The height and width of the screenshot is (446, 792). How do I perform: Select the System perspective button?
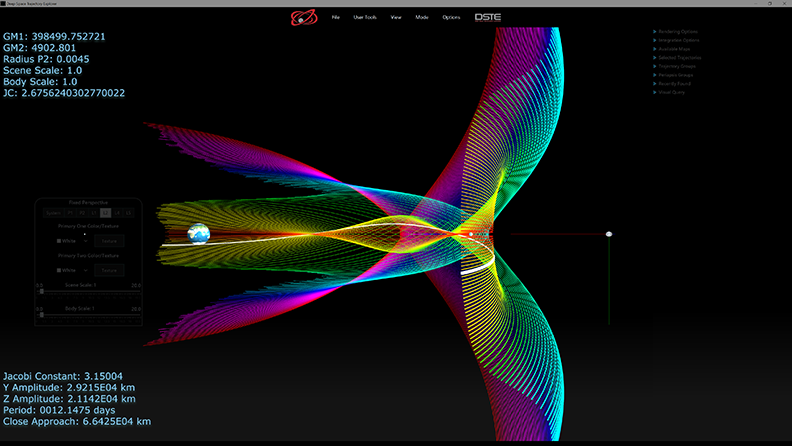point(53,213)
